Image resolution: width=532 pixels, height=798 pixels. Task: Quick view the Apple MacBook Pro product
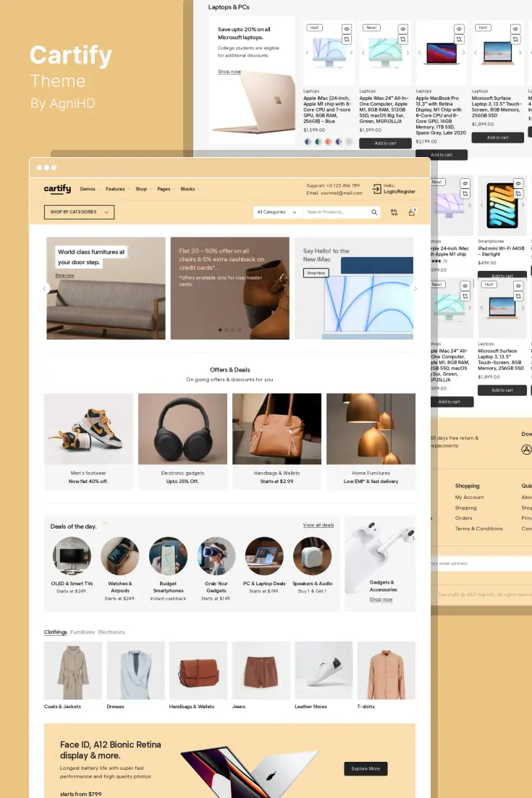459,29
